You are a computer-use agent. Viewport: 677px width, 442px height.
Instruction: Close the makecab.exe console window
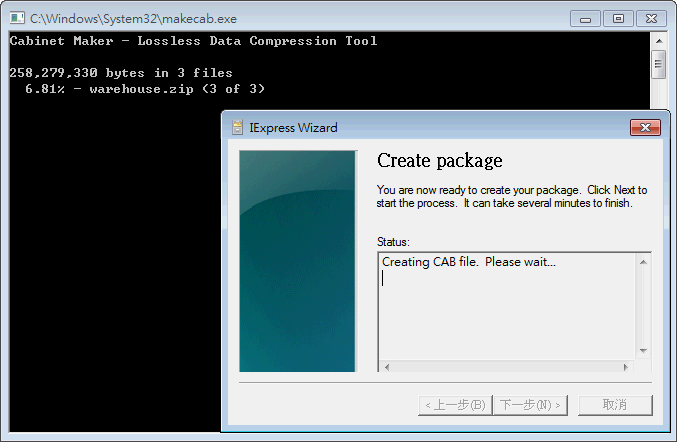[651, 19]
